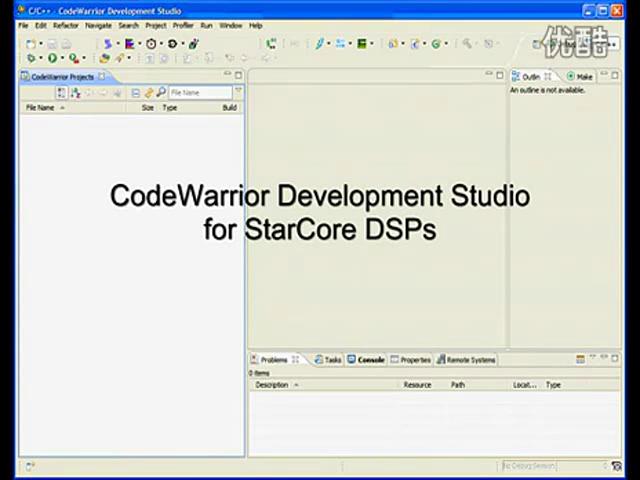Switch to the Properties tab
Screen dimensions: 640x480
pos(411,360)
